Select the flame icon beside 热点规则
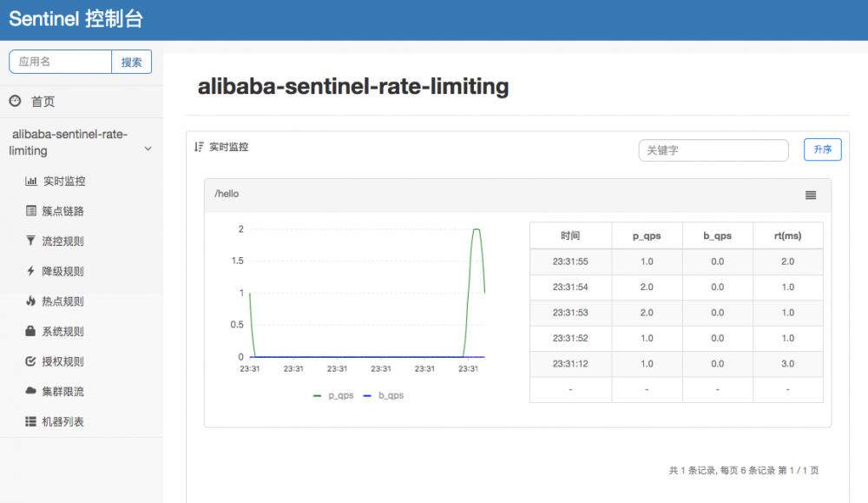 [29, 301]
